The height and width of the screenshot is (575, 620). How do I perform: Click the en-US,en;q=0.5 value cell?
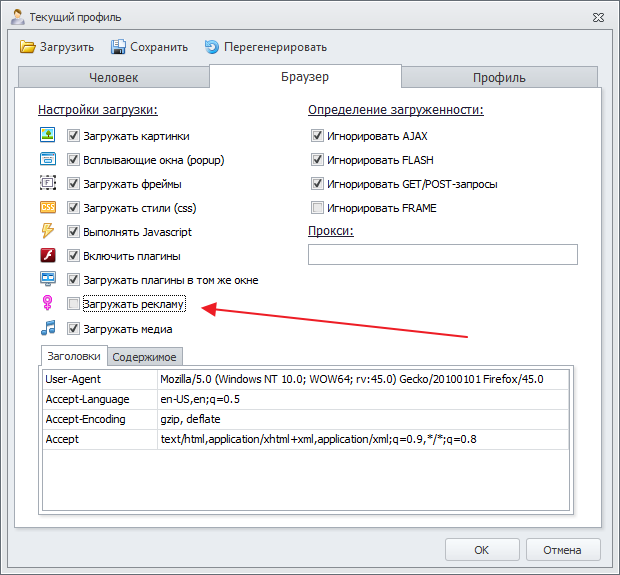(363, 399)
